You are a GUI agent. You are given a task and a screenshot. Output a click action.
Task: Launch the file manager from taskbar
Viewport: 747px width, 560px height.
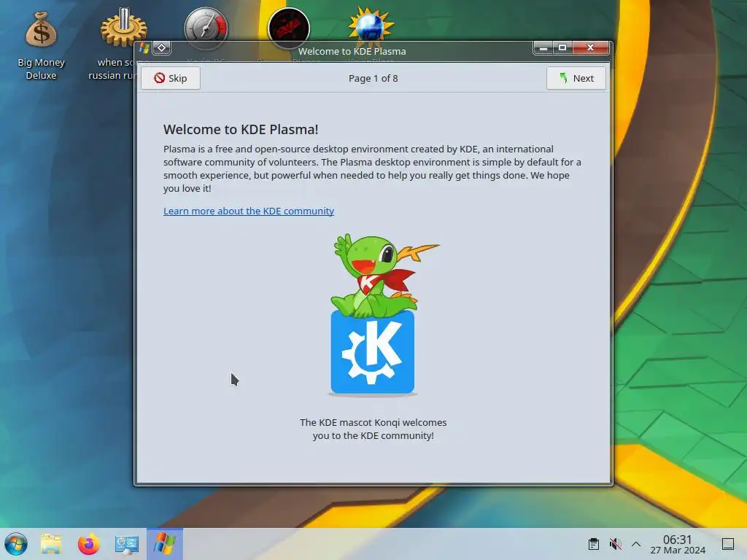51,544
